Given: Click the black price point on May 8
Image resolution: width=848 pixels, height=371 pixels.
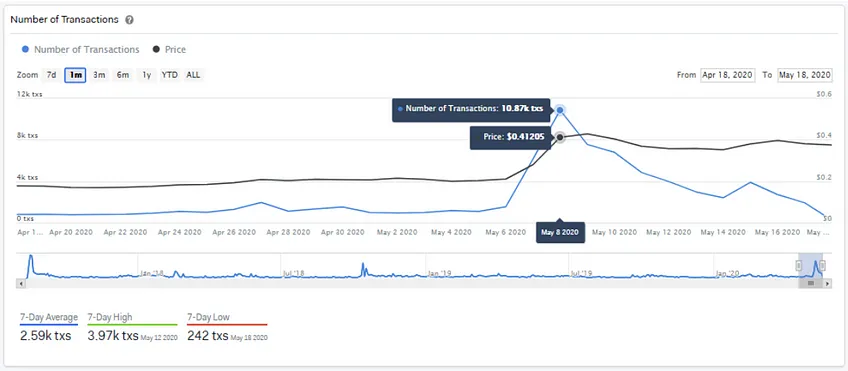Looking at the screenshot, I should click(x=560, y=137).
